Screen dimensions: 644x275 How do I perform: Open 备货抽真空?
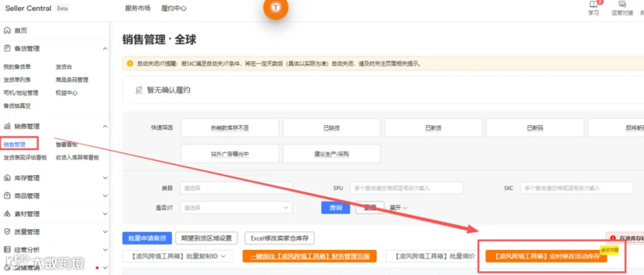click(x=17, y=106)
